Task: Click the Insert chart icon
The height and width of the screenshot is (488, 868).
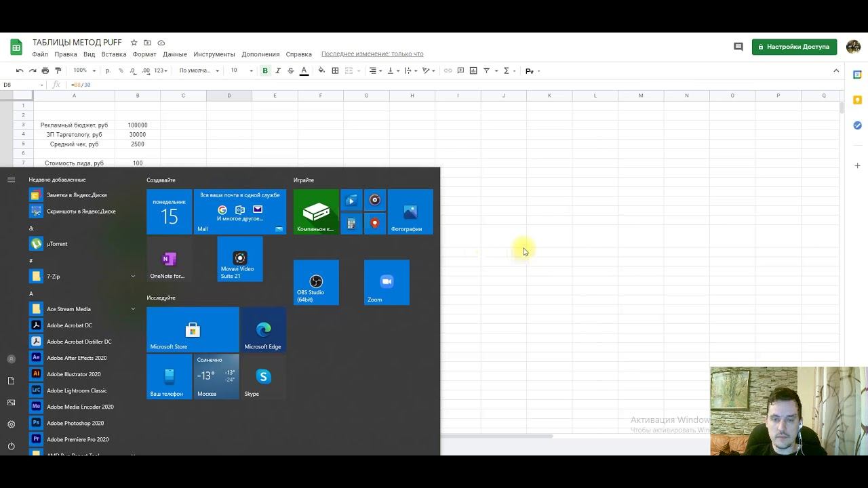Action: (473, 70)
